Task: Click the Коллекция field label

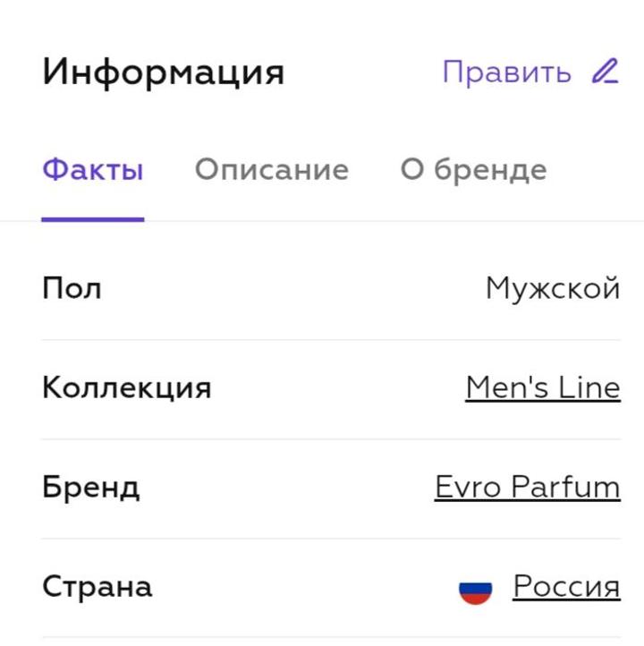Action: tap(126, 388)
